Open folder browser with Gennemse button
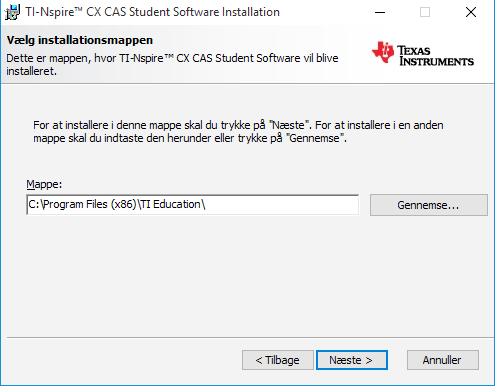Viewport: 495px width, 386px height. pyautogui.click(x=429, y=205)
